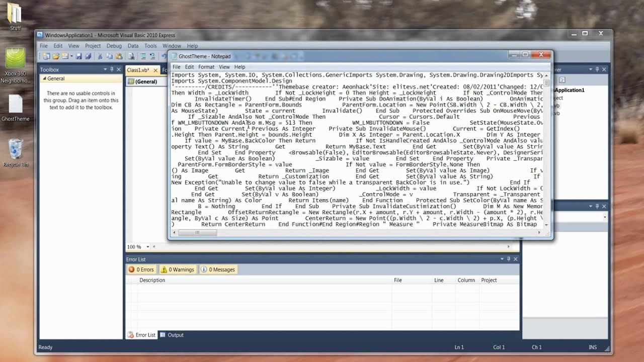Close the Toolbox panel

119,69
